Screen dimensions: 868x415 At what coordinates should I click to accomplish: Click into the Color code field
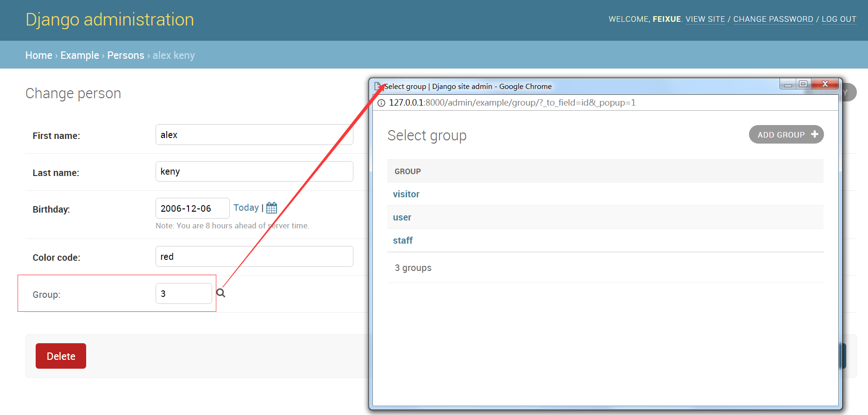coord(254,256)
